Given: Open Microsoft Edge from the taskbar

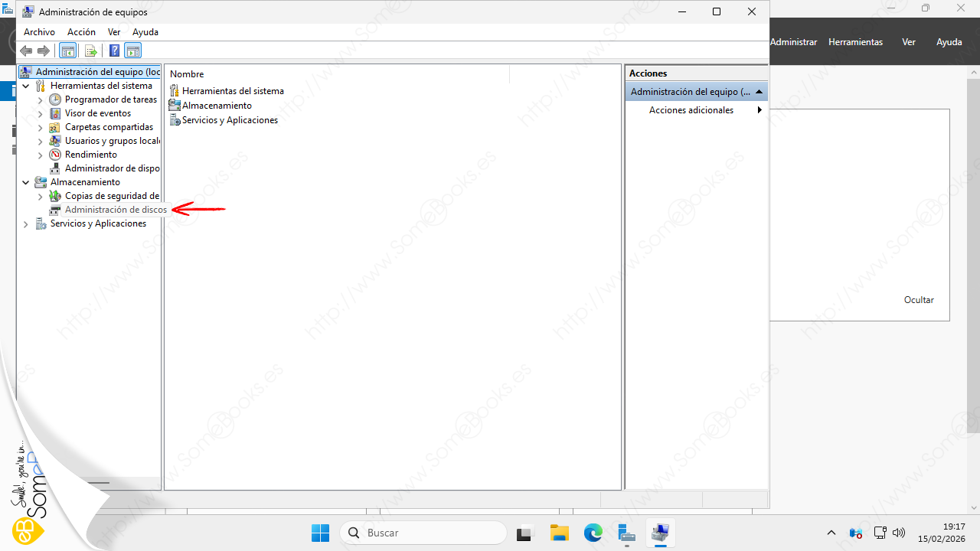Looking at the screenshot, I should (x=593, y=533).
